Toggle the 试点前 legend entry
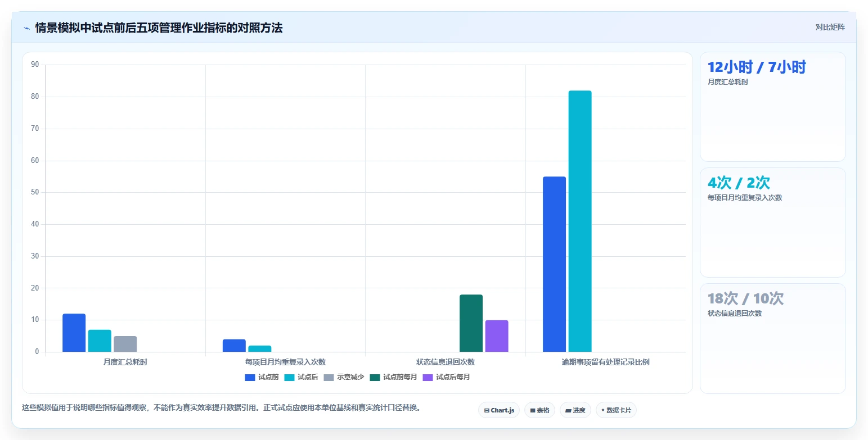This screenshot has width=868, height=440. click(x=262, y=377)
